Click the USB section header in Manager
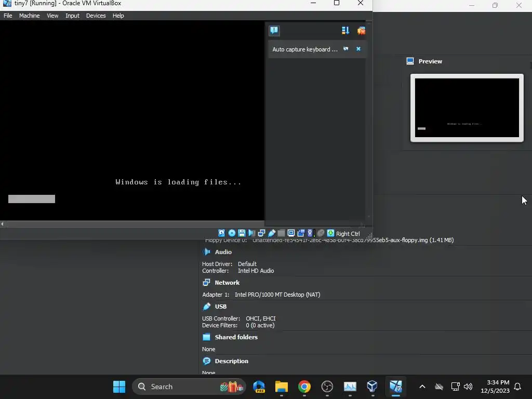The width and height of the screenshot is (532, 399). pos(220,307)
